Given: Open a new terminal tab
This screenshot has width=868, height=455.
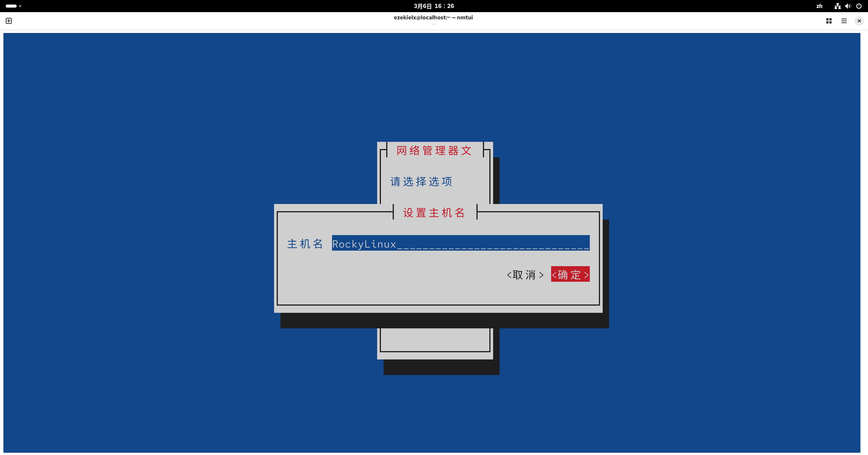Looking at the screenshot, I should [x=9, y=21].
